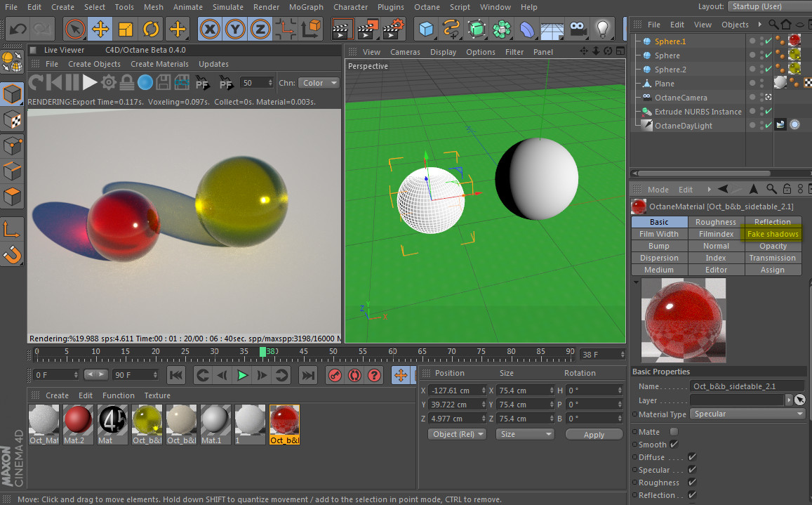Activate the Scale tool
Viewport: 812px width, 505px height.
tap(126, 29)
